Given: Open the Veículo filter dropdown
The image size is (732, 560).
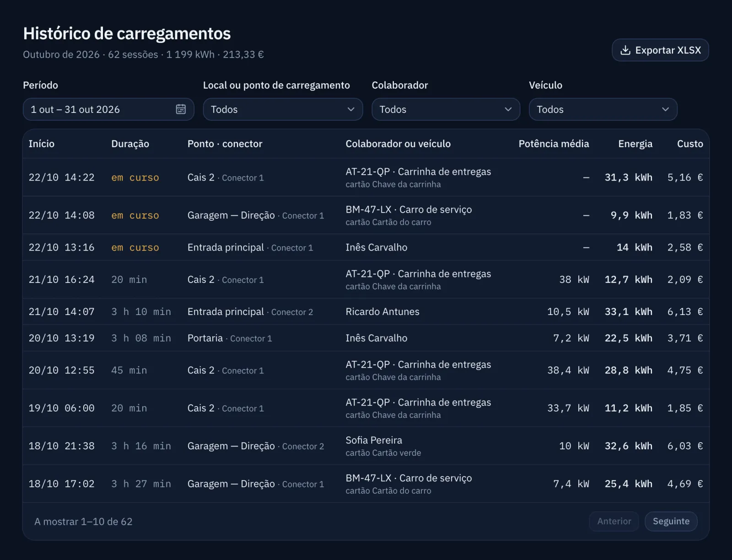Looking at the screenshot, I should click(603, 109).
